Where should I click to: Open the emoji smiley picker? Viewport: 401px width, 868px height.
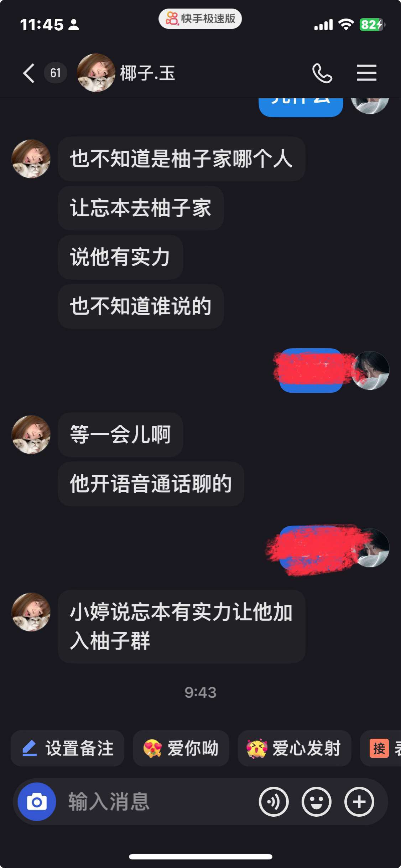pyautogui.click(x=316, y=802)
